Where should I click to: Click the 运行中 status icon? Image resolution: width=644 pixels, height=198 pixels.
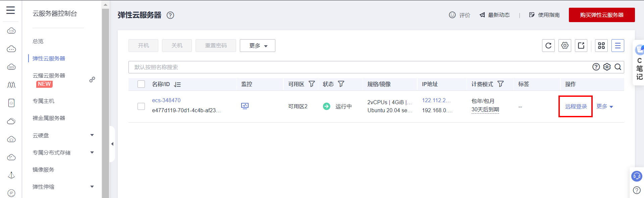point(326,106)
